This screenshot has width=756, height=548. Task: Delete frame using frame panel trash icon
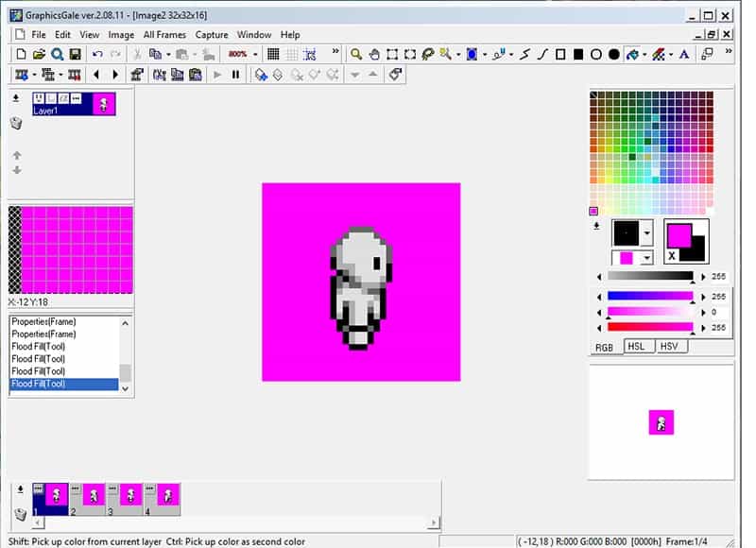(20, 514)
